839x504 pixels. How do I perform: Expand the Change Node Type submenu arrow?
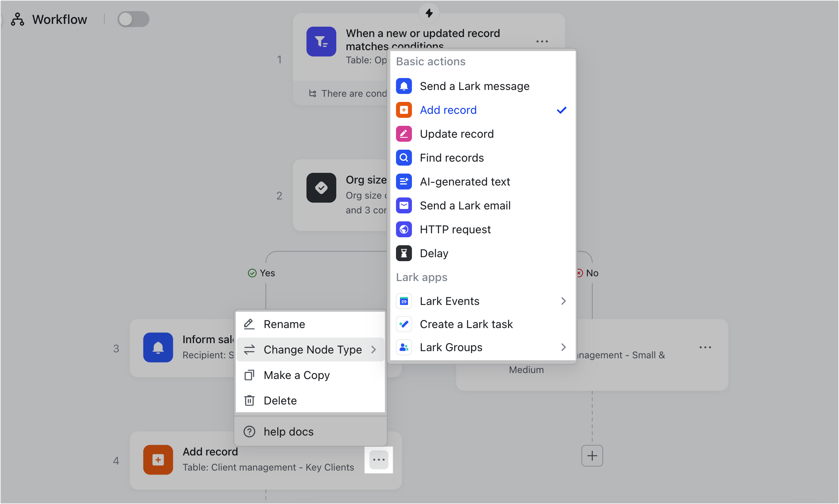click(374, 350)
